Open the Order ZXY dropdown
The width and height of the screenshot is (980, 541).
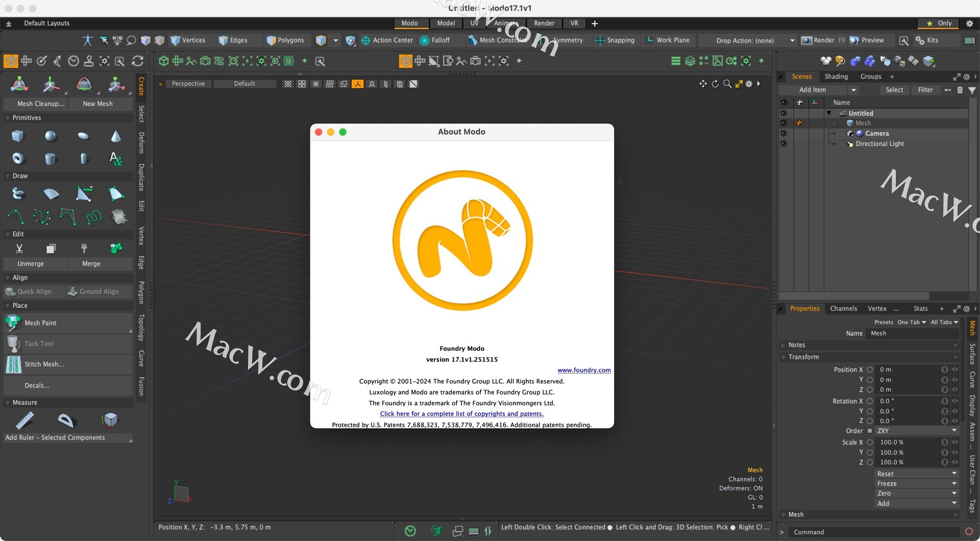click(917, 431)
